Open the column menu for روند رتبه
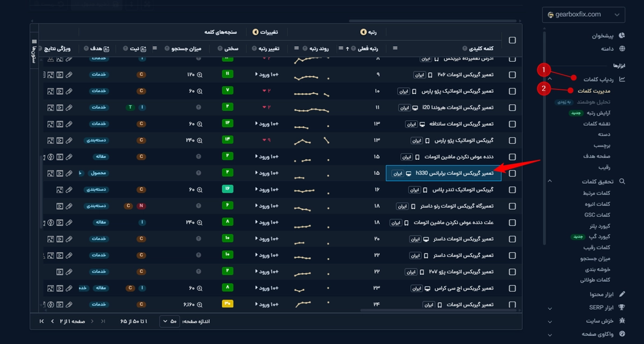Viewport: 644px width, 344px height. coord(297,48)
